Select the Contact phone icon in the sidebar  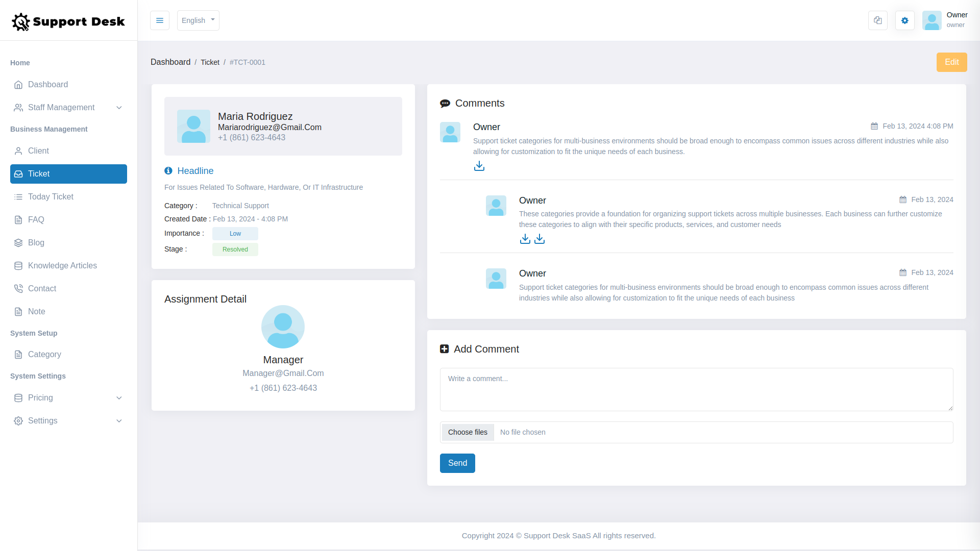18,288
